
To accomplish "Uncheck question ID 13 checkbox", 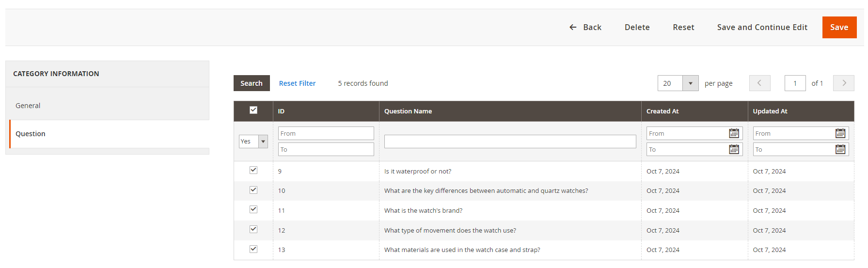I will click(253, 249).
